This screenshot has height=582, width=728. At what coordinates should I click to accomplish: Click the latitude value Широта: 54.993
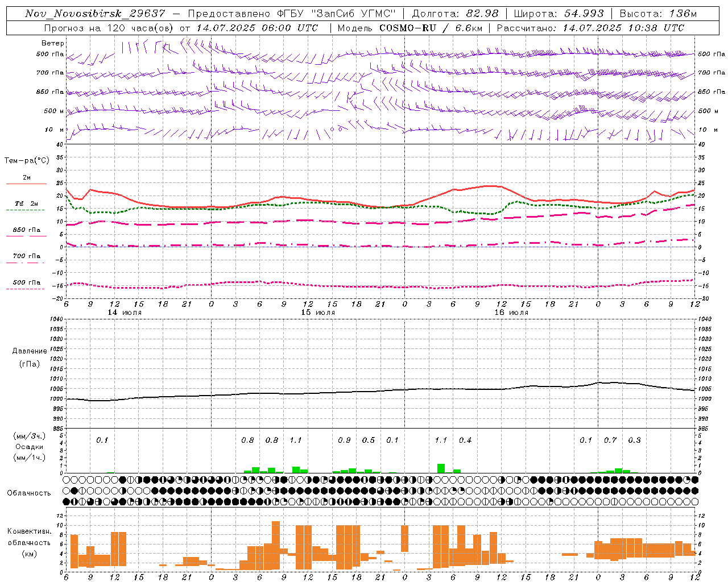point(559,14)
